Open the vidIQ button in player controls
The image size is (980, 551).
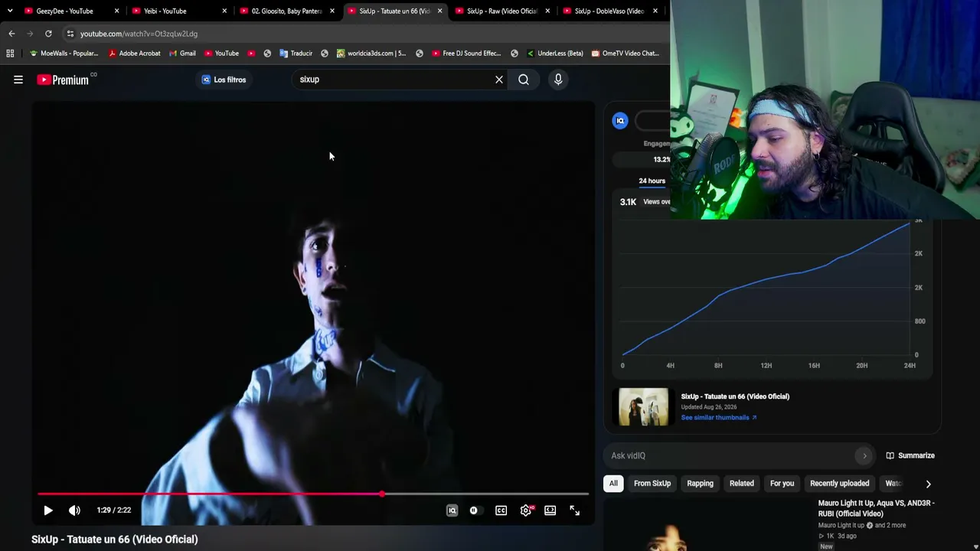(x=452, y=510)
